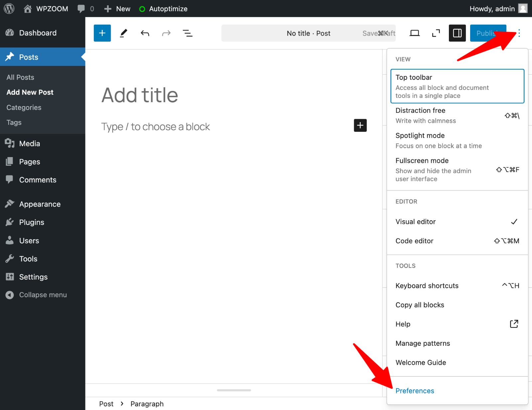Select the pencil Tools icon
The image size is (532, 410).
click(124, 33)
